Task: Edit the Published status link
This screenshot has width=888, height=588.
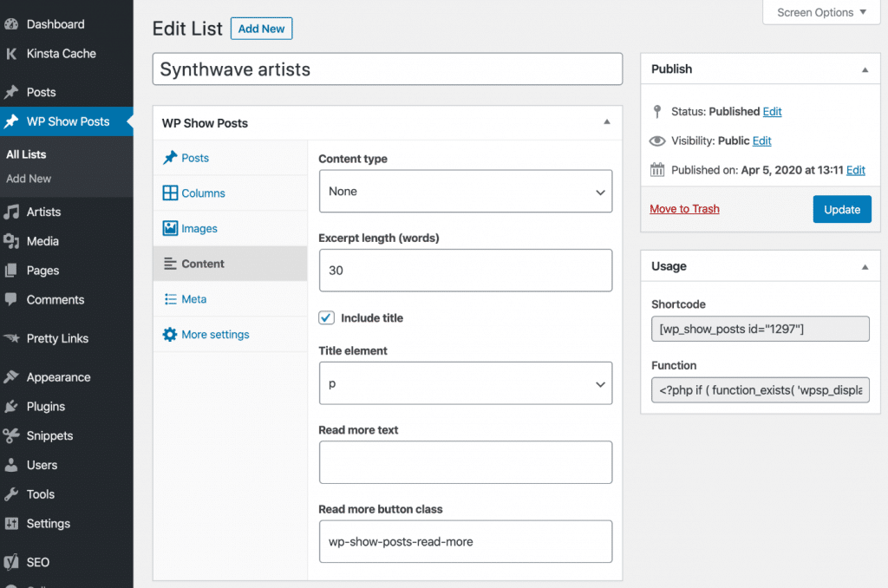Action: [x=772, y=112]
